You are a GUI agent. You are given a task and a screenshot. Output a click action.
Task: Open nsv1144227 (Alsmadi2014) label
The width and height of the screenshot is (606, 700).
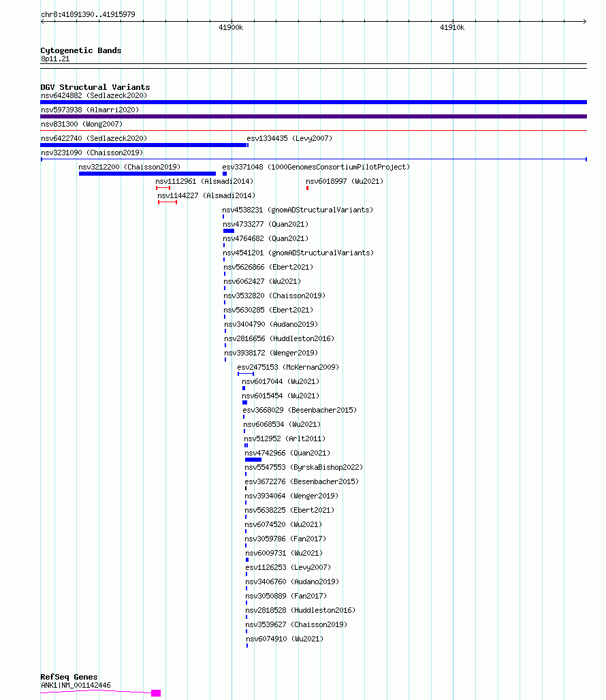(x=206, y=195)
